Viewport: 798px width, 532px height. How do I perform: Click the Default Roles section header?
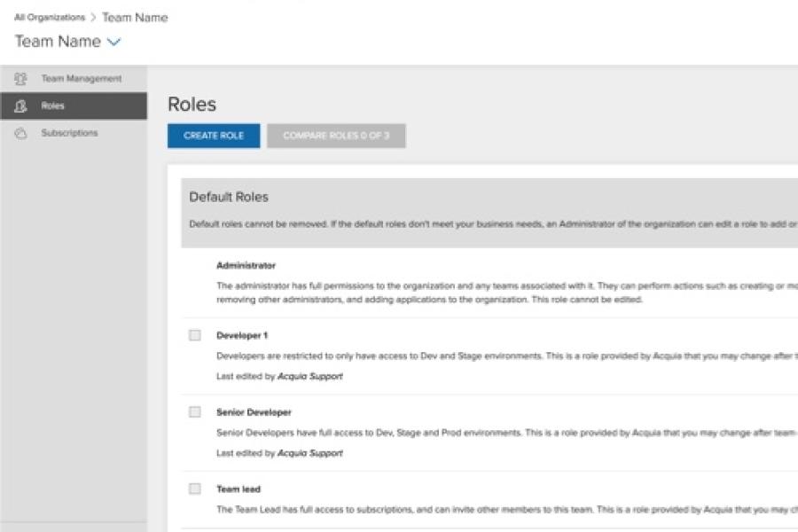click(x=229, y=197)
